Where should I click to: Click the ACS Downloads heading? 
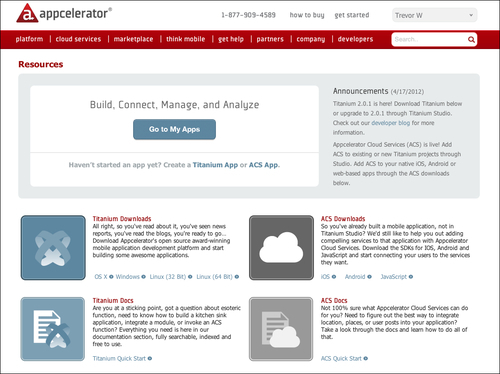343,219
